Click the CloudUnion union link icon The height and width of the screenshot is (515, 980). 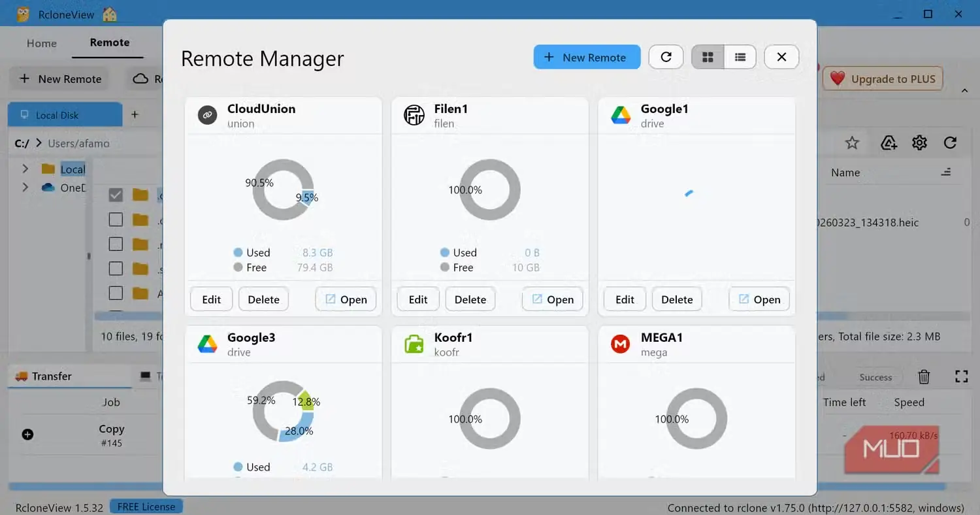(208, 115)
